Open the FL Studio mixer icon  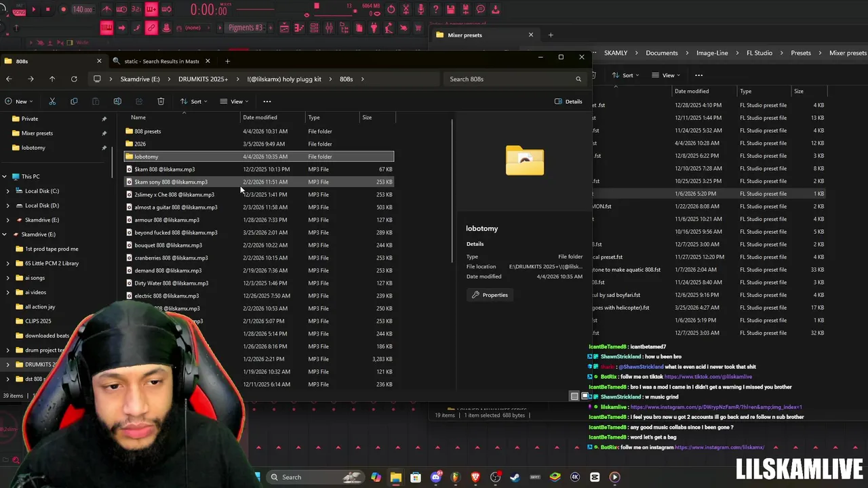point(329,28)
